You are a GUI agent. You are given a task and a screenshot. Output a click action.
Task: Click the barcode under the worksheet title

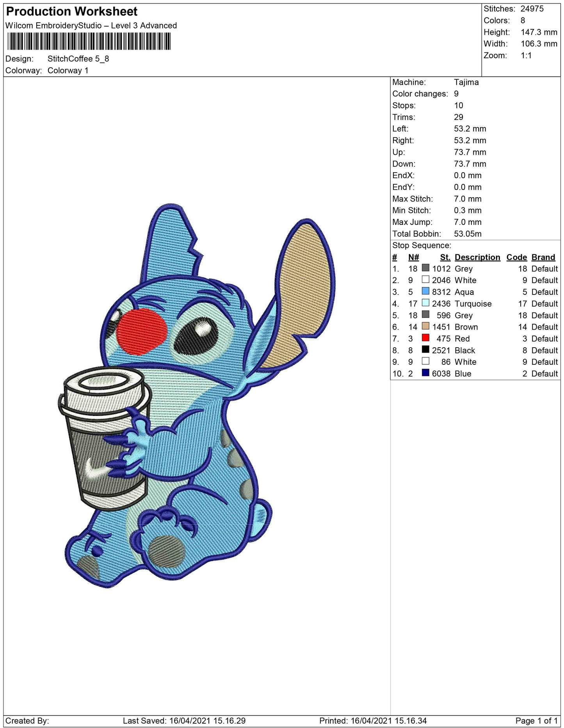point(89,41)
